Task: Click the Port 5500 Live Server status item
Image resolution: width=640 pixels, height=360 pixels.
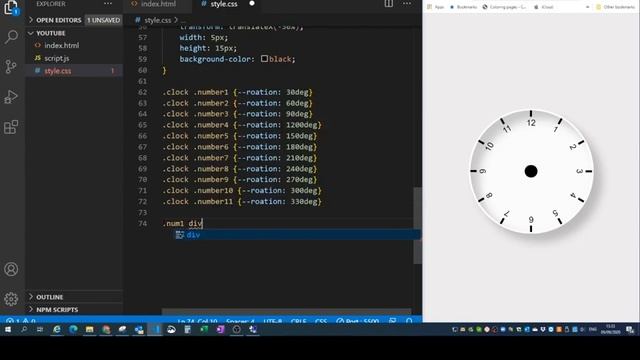Action: (358, 321)
